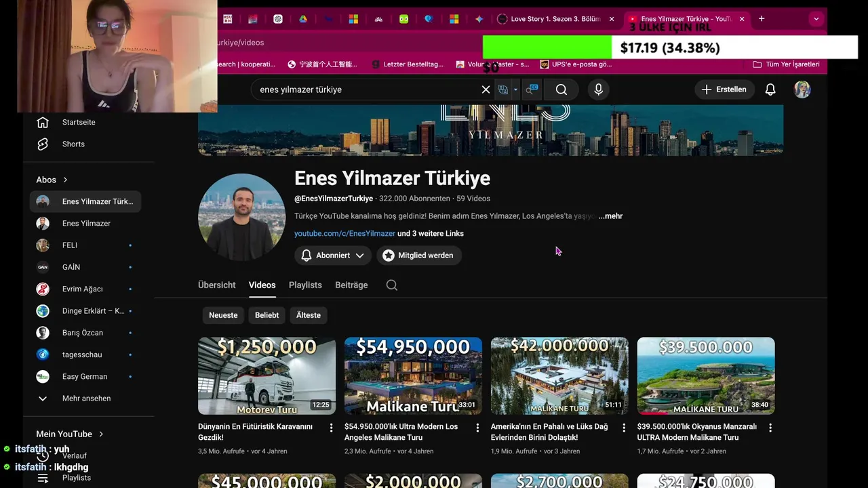Open UPS'e e-posta bookmark
This screenshot has height=488, width=868.
pos(576,64)
